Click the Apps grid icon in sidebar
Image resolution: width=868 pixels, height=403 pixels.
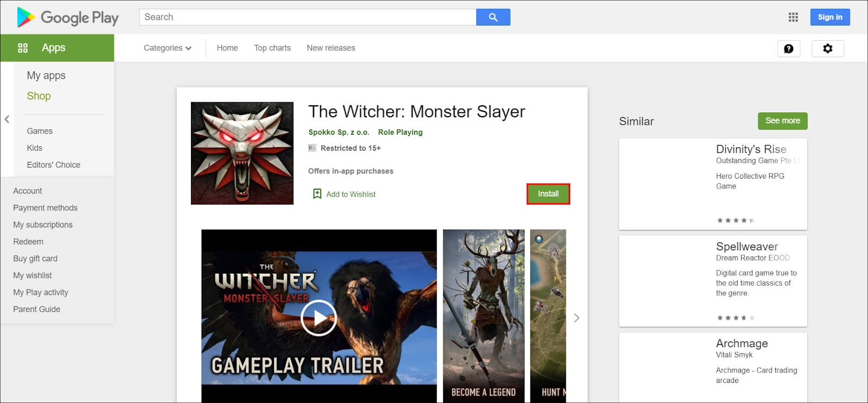click(x=23, y=48)
